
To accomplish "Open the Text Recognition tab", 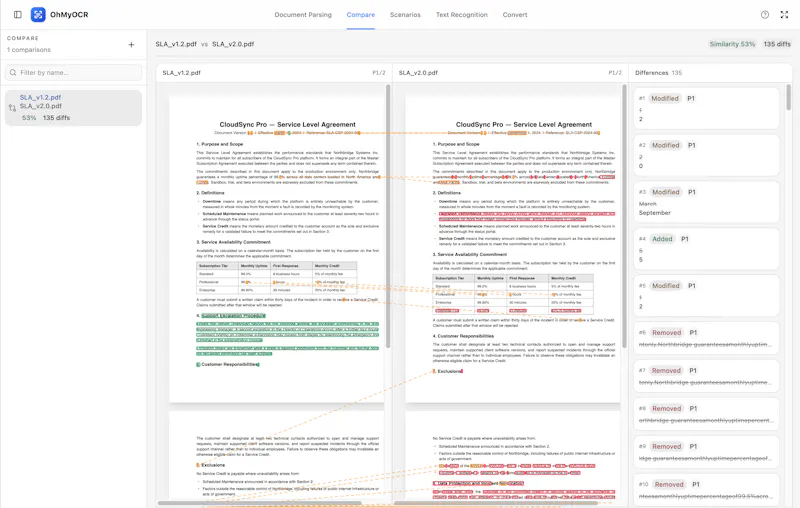I will click(462, 15).
